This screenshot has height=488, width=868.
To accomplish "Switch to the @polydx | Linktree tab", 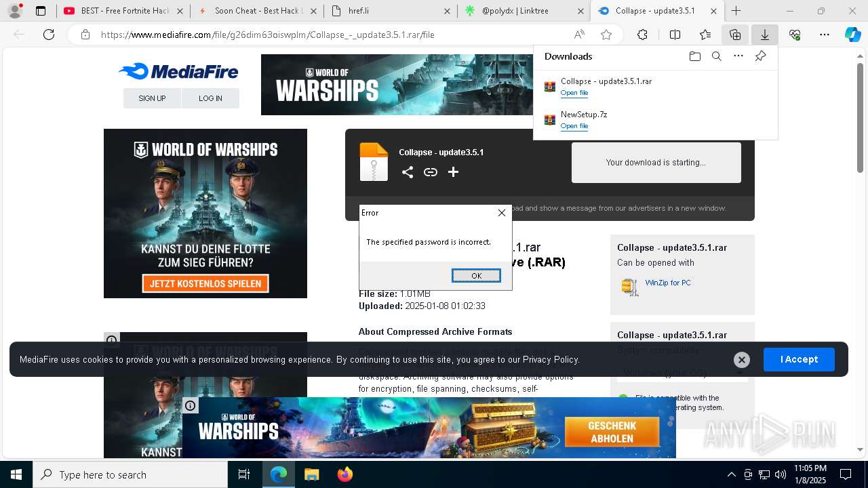I will 524,11.
